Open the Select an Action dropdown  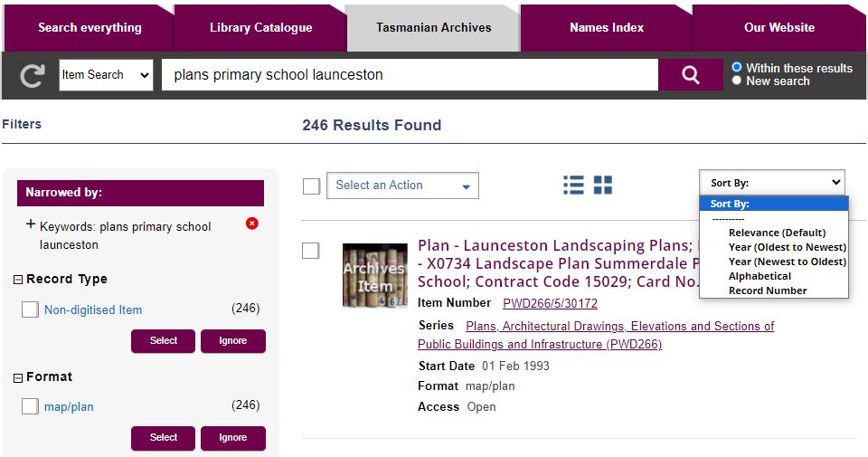(402, 186)
